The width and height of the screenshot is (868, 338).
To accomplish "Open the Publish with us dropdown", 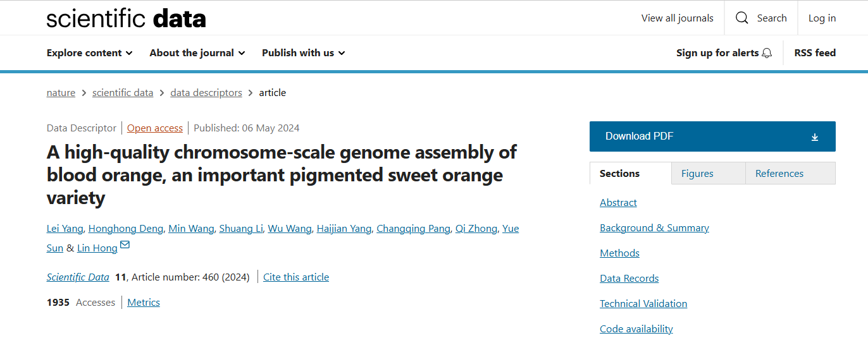I will 304,53.
